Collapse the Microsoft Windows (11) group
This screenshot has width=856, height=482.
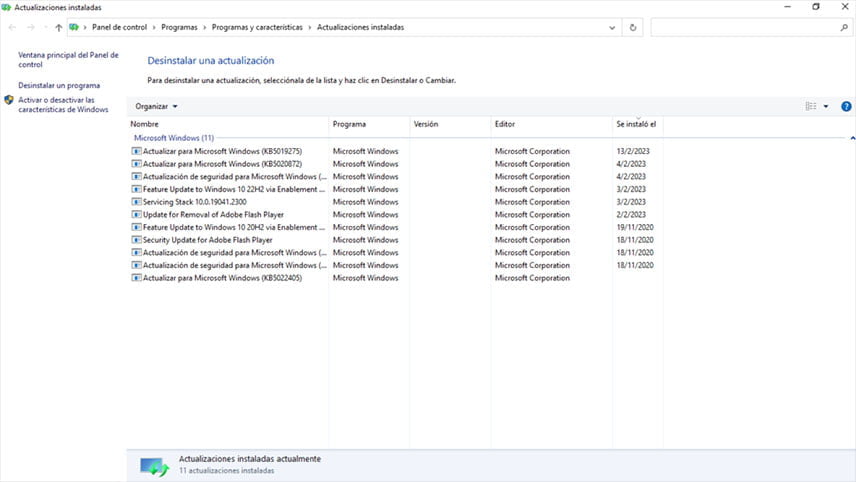pyautogui.click(x=852, y=138)
